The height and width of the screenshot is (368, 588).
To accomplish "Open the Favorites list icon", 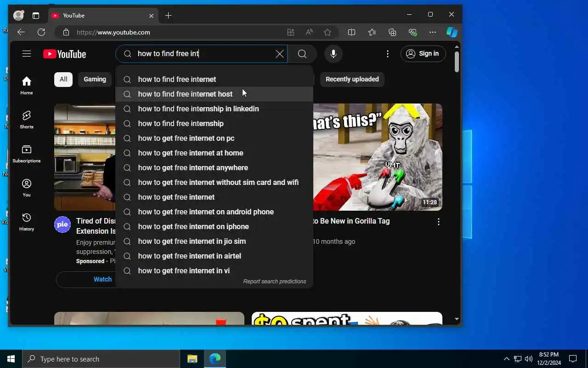I will 372,32.
